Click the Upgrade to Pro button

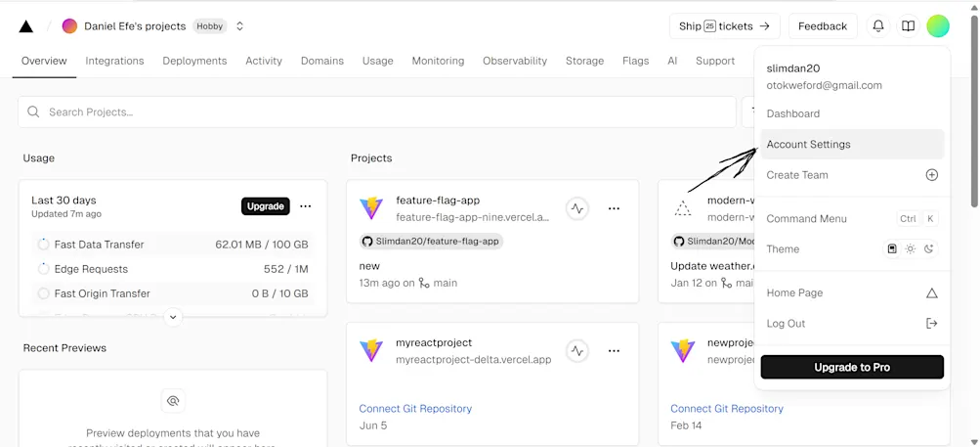click(853, 368)
